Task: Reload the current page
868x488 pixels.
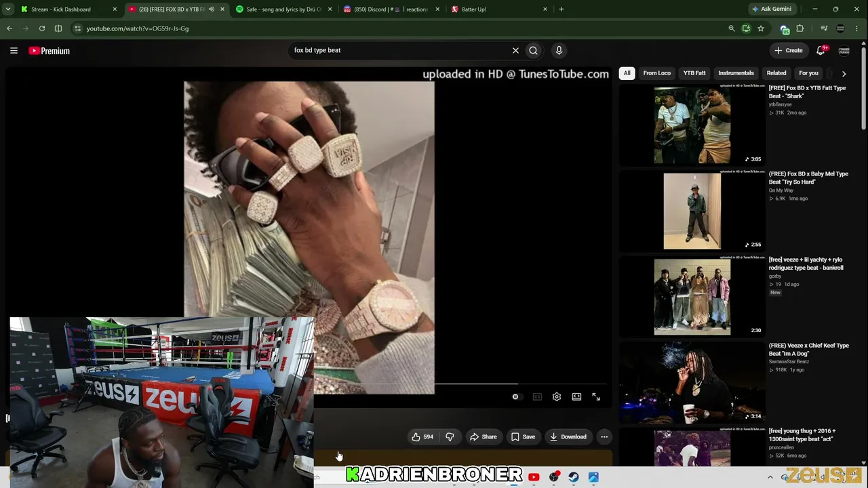Action: 42,28
